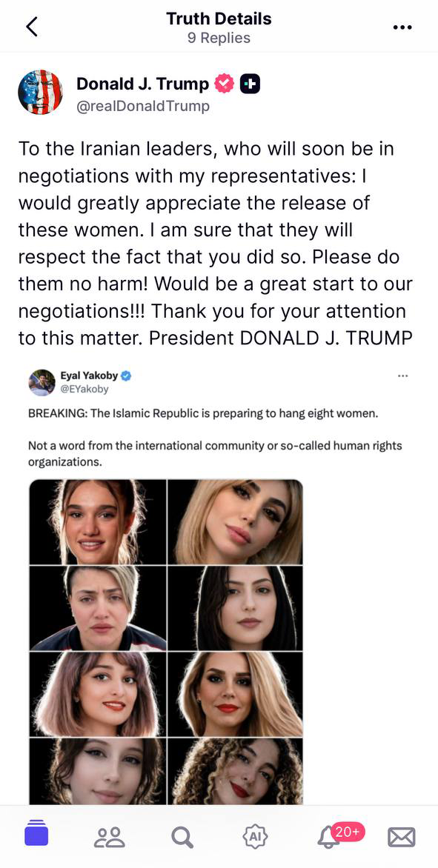
Task: Tap the plus badge next to Donald J. Trump
Action: (250, 84)
